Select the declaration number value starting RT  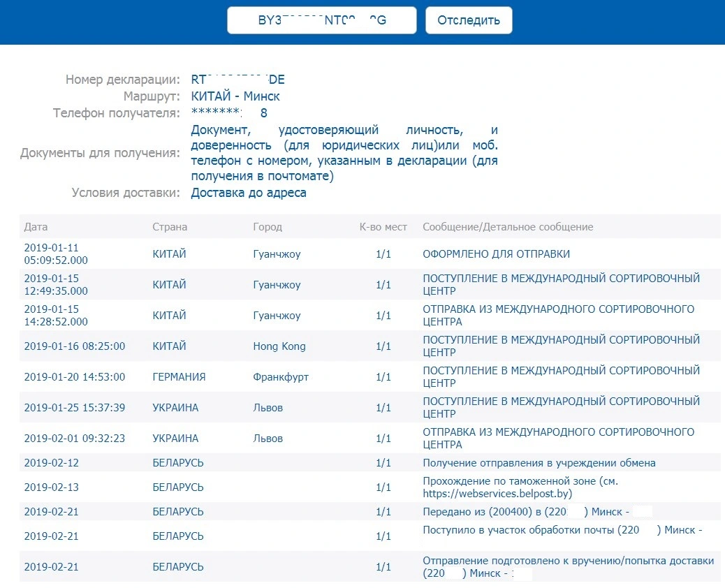(237, 80)
